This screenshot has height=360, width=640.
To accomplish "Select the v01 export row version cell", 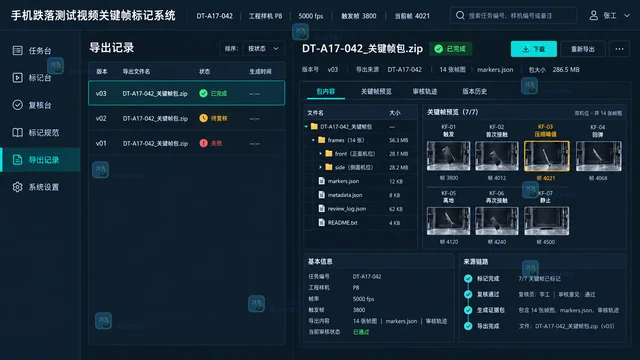I will tap(101, 143).
